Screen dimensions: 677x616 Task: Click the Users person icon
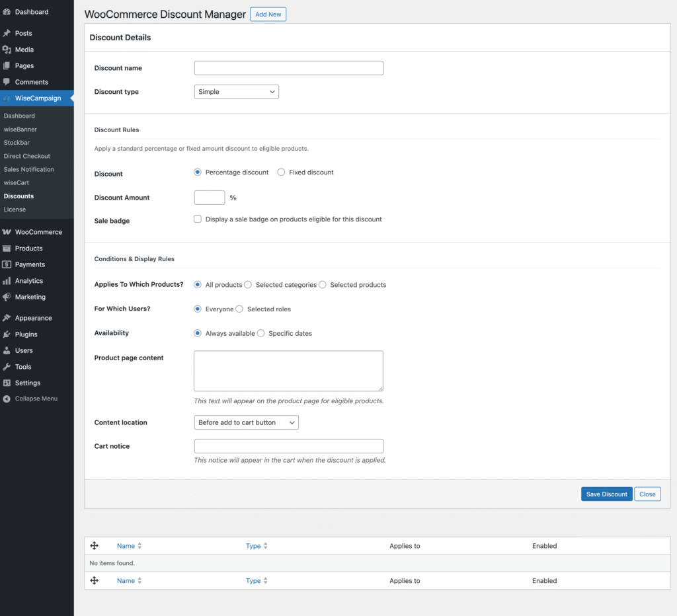7,350
